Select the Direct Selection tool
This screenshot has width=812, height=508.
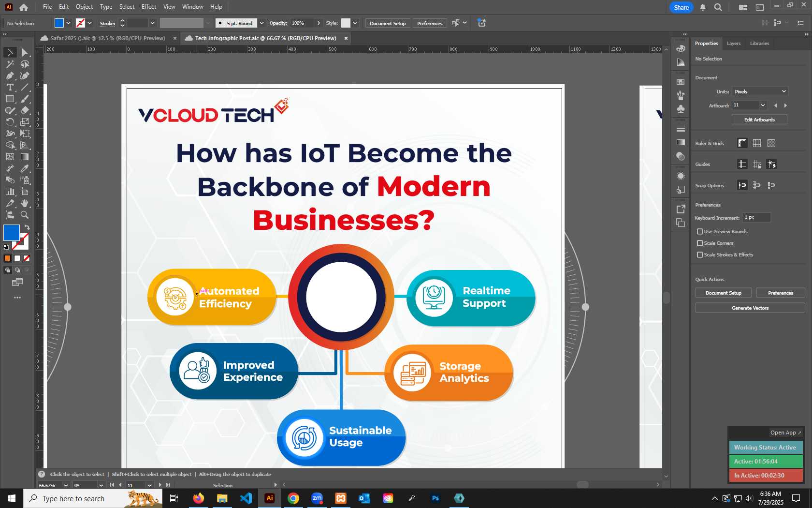click(25, 52)
